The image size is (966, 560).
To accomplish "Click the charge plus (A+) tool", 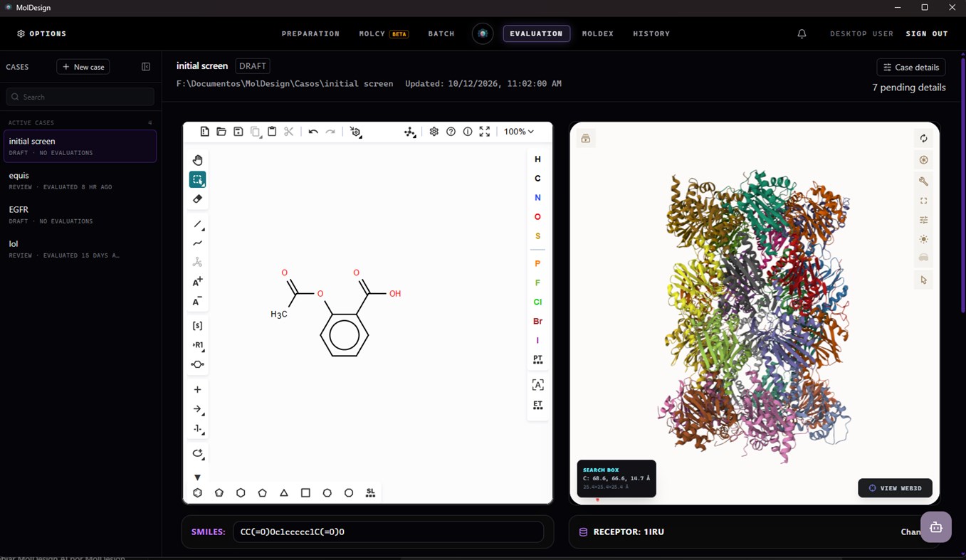I will click(x=198, y=282).
